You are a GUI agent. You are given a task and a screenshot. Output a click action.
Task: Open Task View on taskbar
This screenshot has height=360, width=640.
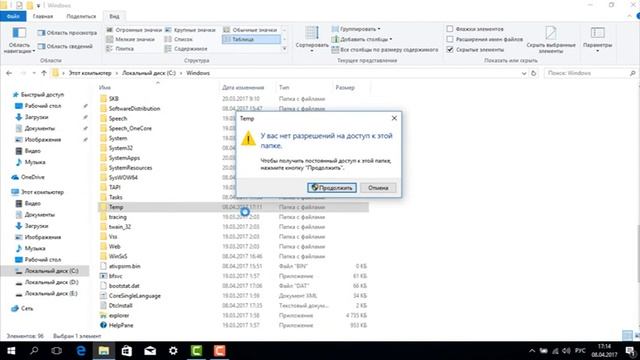click(57, 351)
